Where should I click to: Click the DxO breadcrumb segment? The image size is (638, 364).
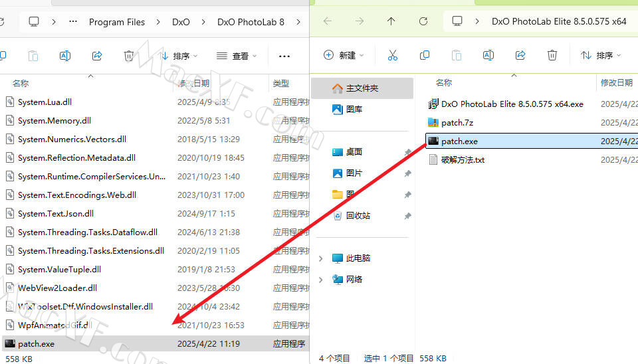[x=181, y=22]
